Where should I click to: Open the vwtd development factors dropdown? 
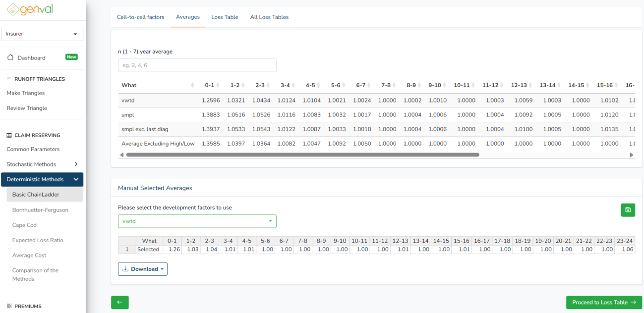coord(197,221)
